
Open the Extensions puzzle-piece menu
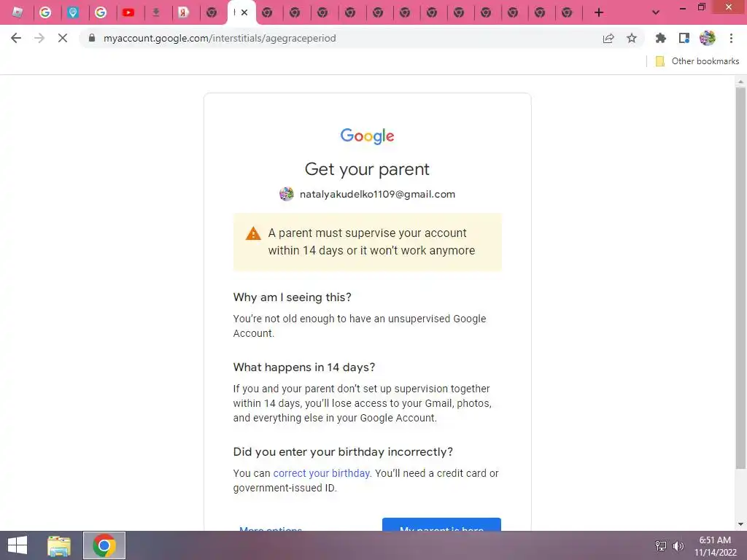660,38
